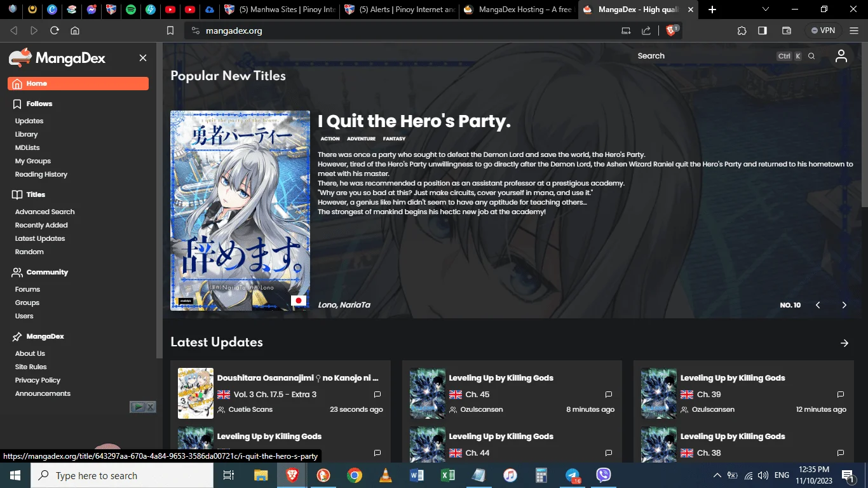Click the search input field
Viewport: 868px width, 488px height.
coord(726,56)
